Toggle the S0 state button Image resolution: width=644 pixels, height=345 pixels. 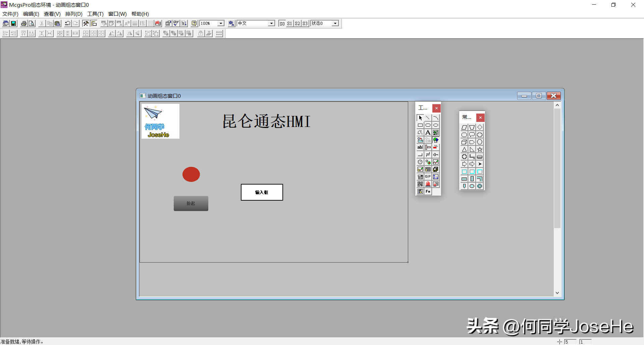coord(282,23)
